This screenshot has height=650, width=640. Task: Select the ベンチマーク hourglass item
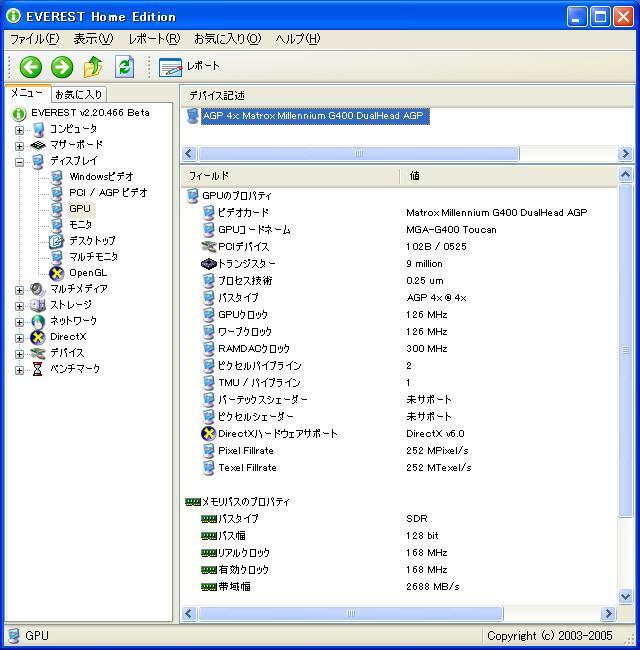(74, 369)
